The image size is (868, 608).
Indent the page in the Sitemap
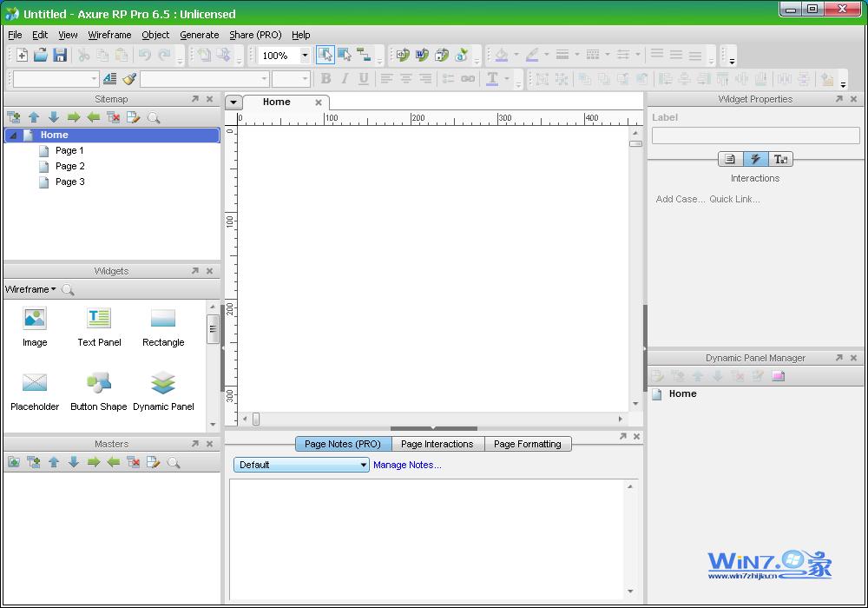[74, 117]
